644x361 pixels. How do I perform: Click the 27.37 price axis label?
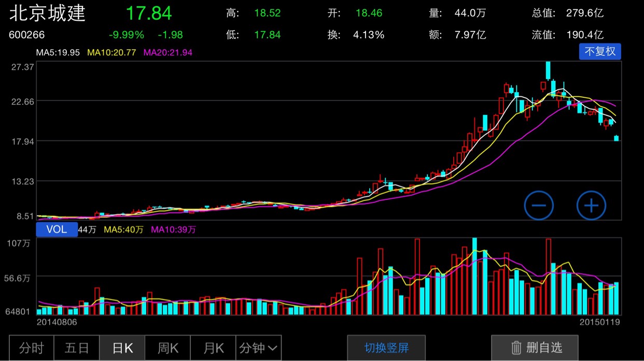pos(22,67)
